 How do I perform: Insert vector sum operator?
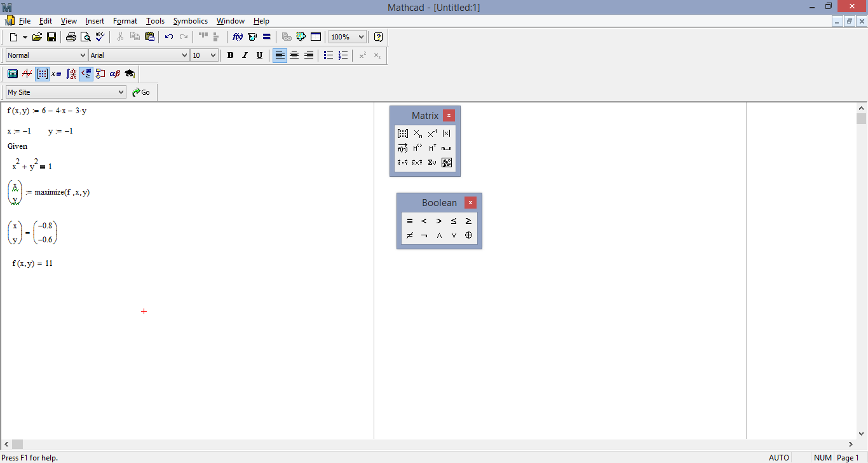click(x=432, y=163)
